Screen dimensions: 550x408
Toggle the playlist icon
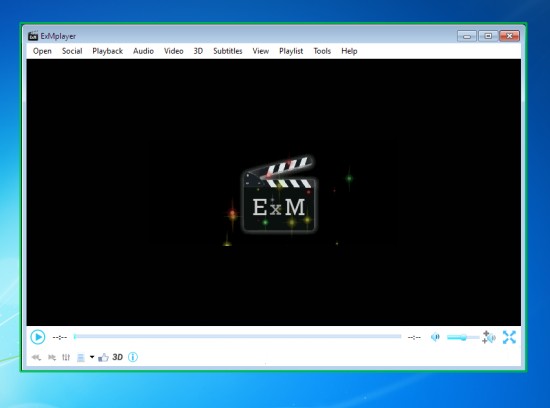tap(81, 357)
